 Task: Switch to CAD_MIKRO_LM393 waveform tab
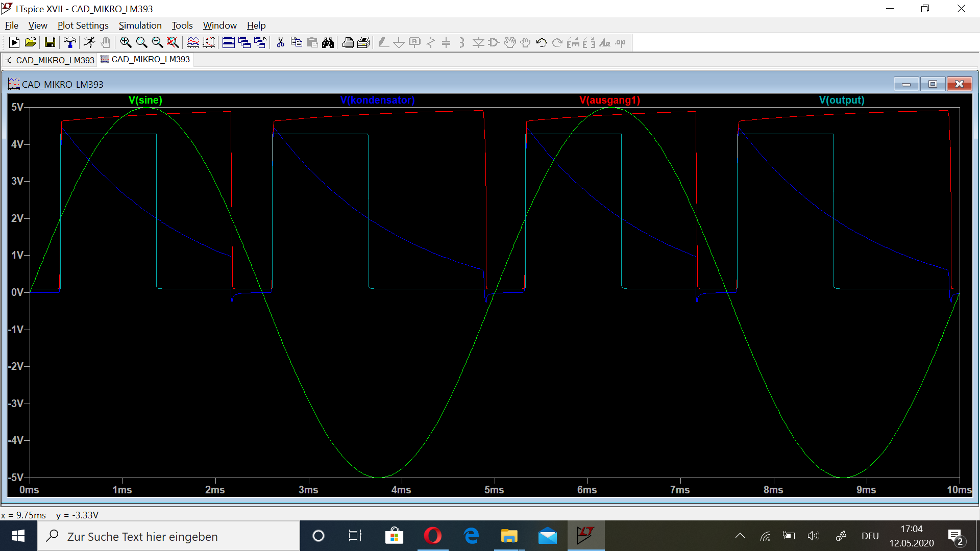[145, 59]
